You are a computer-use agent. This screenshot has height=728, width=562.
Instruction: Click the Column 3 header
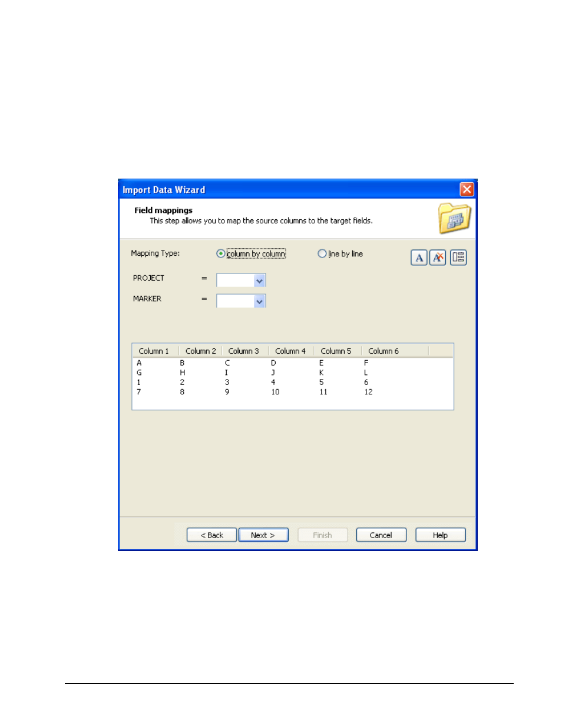[245, 351]
